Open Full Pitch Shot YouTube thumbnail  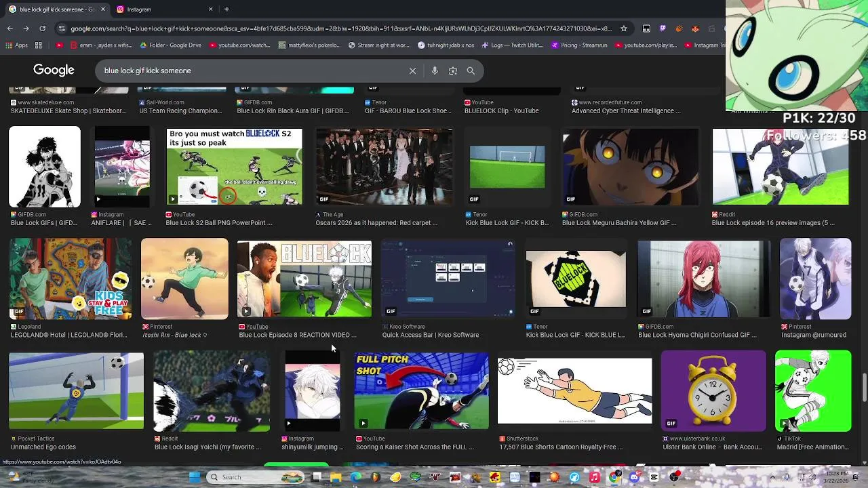pos(421,390)
